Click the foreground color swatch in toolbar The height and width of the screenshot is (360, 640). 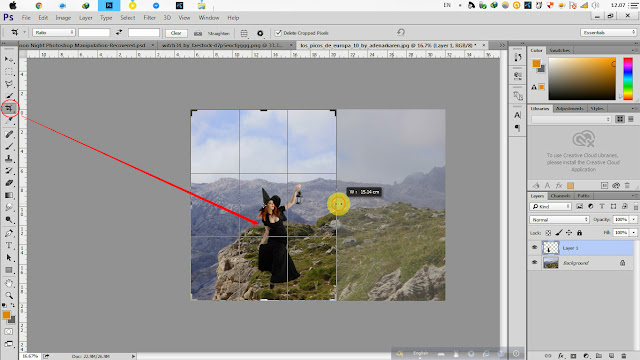[x=6, y=315]
